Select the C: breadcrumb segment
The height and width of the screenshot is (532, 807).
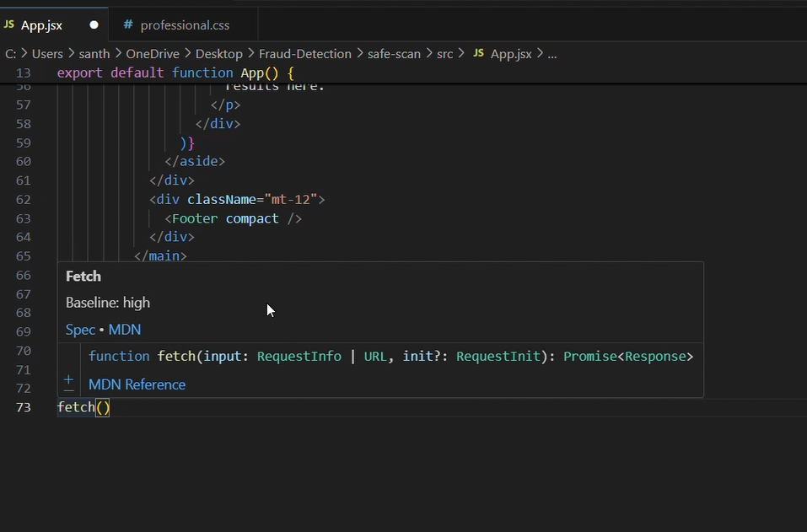click(10, 54)
